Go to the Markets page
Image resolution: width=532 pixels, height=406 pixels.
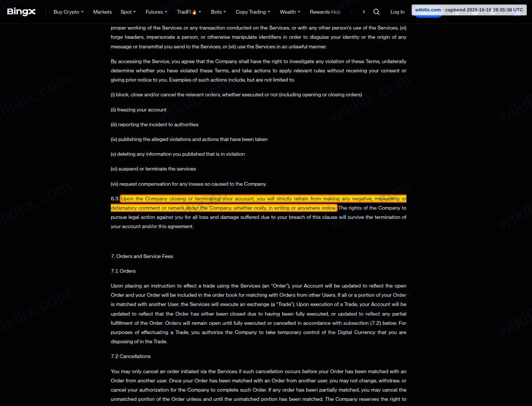click(x=102, y=12)
